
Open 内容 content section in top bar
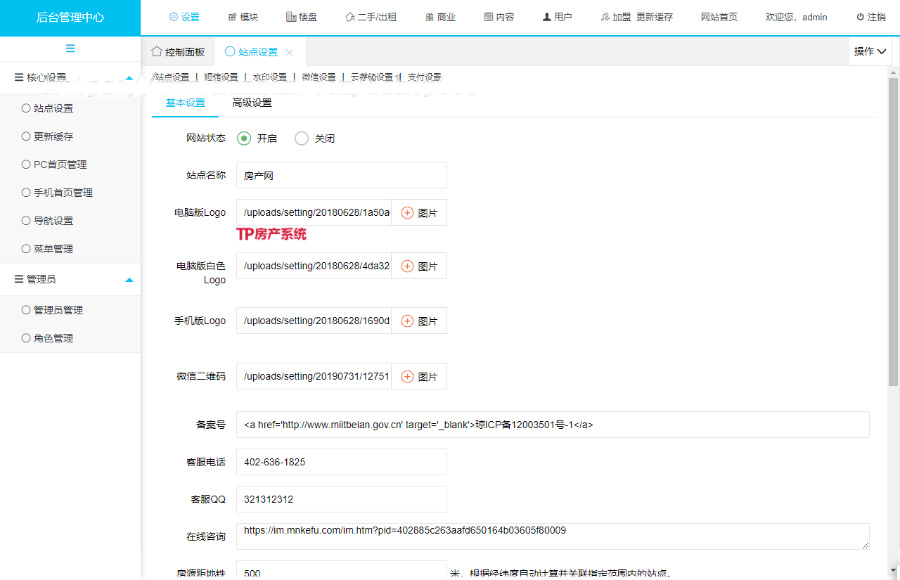pyautogui.click(x=498, y=17)
